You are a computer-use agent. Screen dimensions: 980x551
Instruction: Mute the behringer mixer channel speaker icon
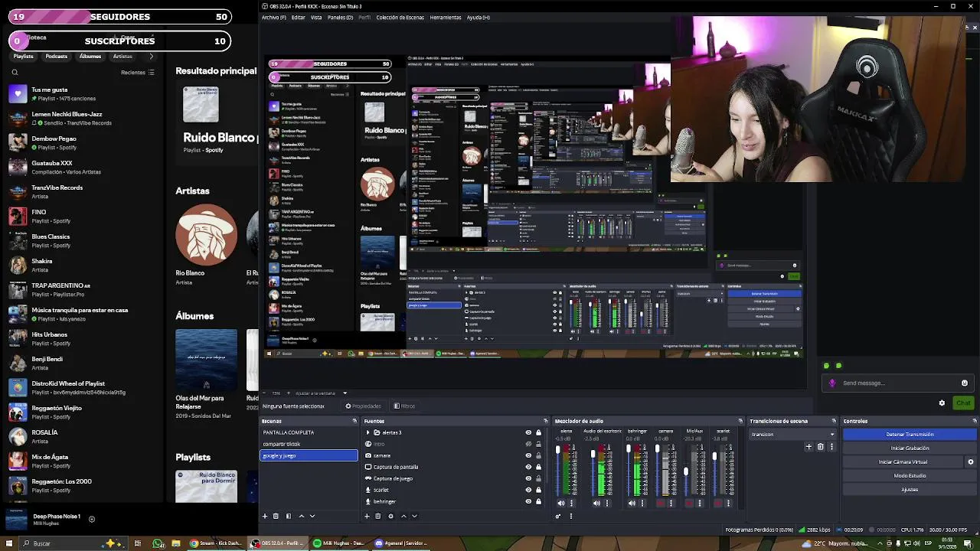[x=632, y=504]
